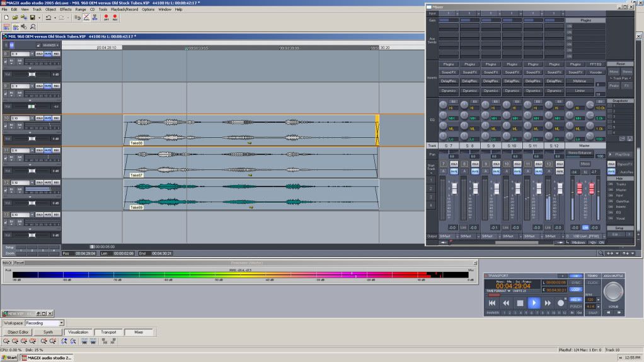Image resolution: width=644 pixels, height=362 pixels.
Task: Click the red OFT record button
Action: (106, 18)
